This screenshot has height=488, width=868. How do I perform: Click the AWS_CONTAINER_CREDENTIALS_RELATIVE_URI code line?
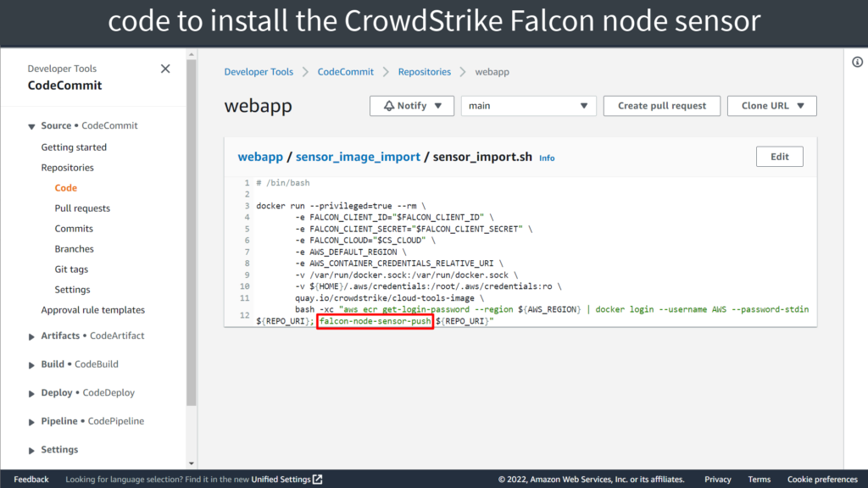click(398, 263)
